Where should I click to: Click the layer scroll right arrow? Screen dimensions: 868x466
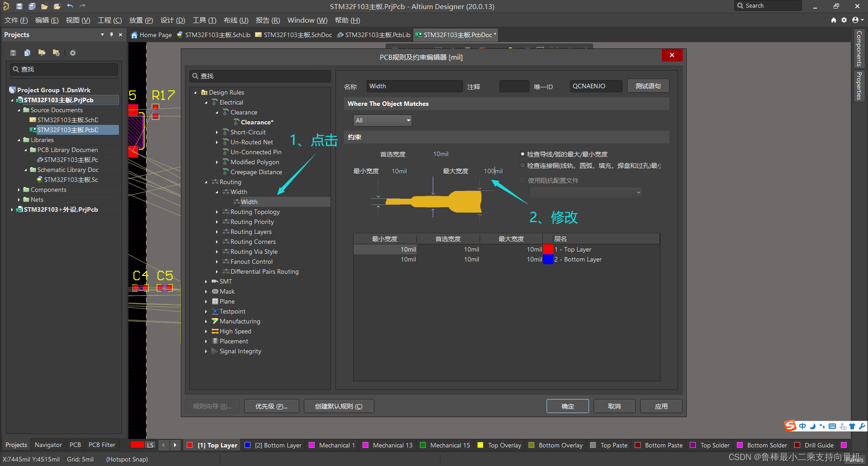[175, 445]
